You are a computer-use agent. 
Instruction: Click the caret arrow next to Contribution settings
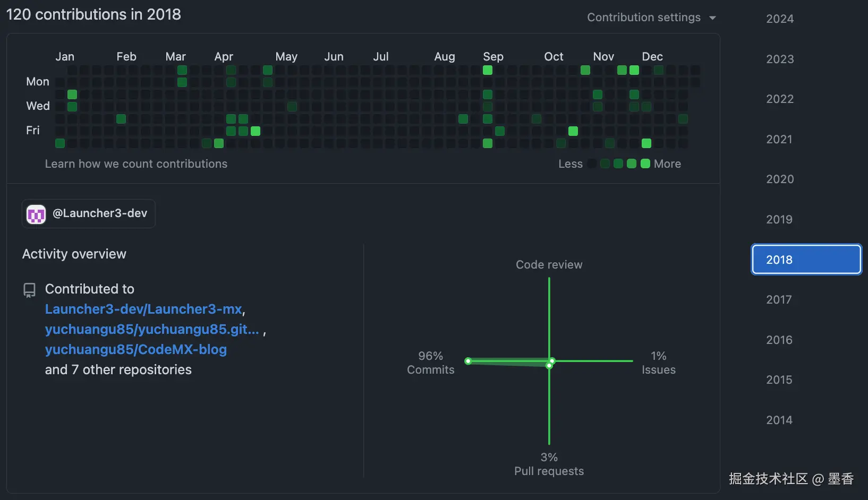713,18
